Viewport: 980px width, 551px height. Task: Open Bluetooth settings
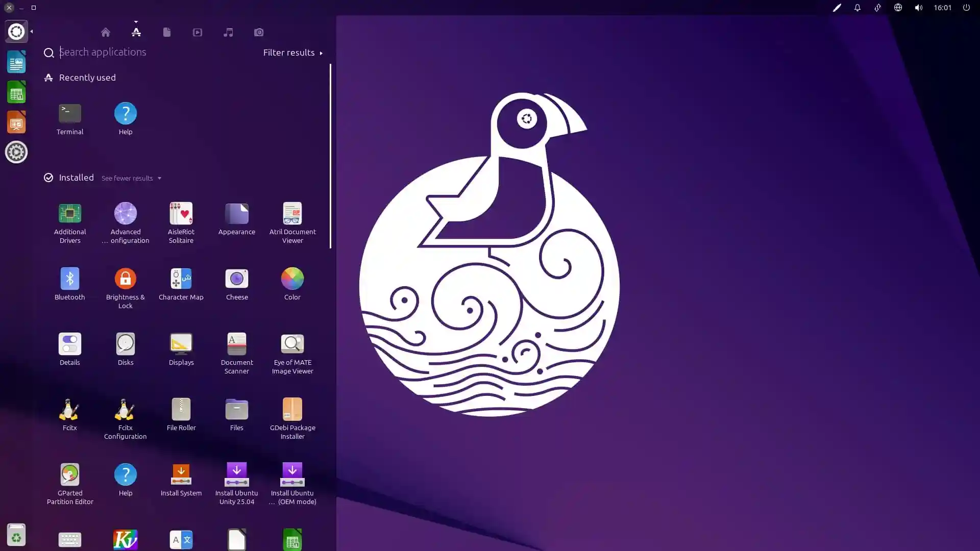[69, 279]
